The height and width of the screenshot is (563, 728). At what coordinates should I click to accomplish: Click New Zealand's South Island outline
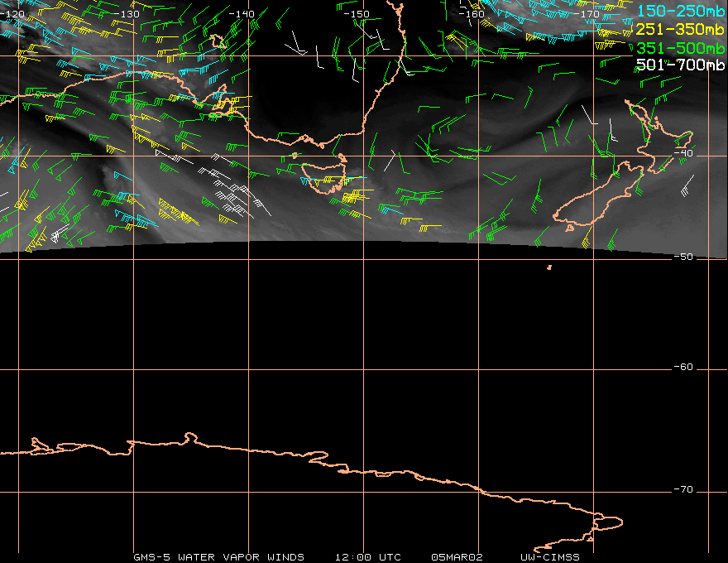(x=599, y=195)
